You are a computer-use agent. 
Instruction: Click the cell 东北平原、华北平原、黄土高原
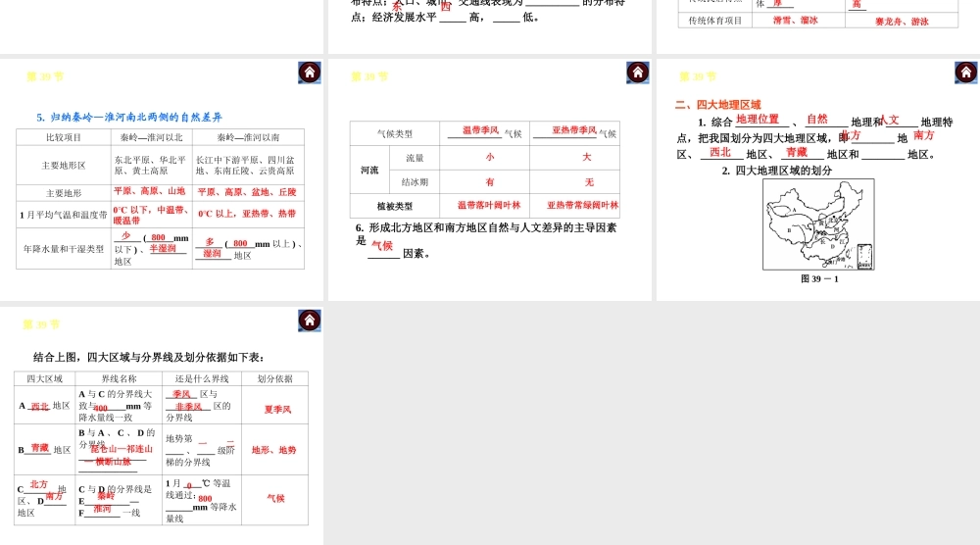coord(151,165)
